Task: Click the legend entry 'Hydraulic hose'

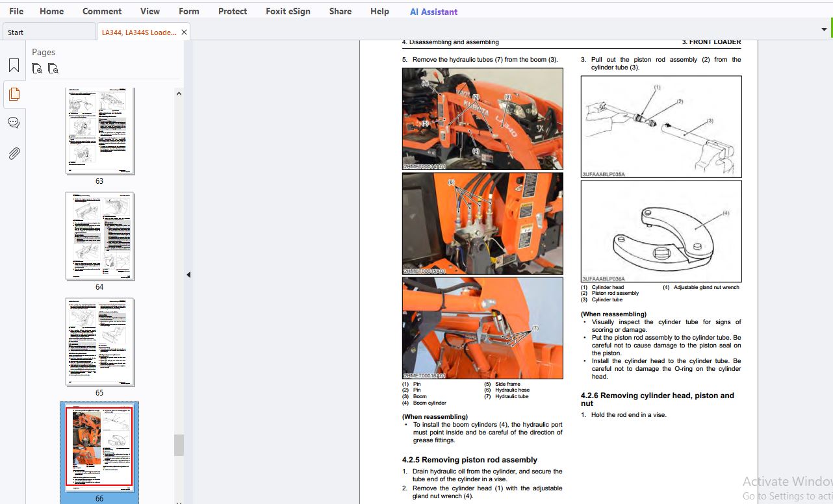Action: pos(512,390)
